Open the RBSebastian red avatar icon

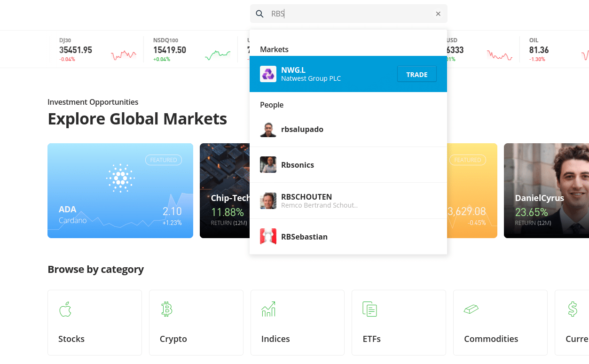tap(268, 236)
